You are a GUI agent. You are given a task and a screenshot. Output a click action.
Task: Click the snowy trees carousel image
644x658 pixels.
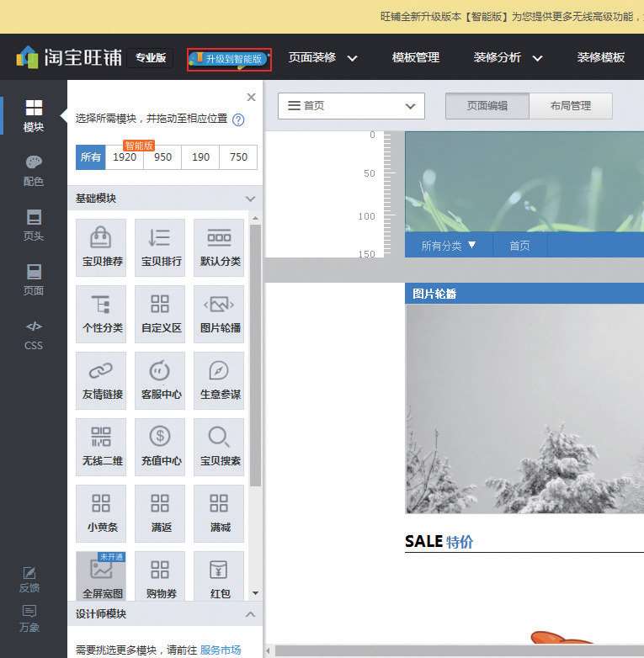(x=524, y=408)
